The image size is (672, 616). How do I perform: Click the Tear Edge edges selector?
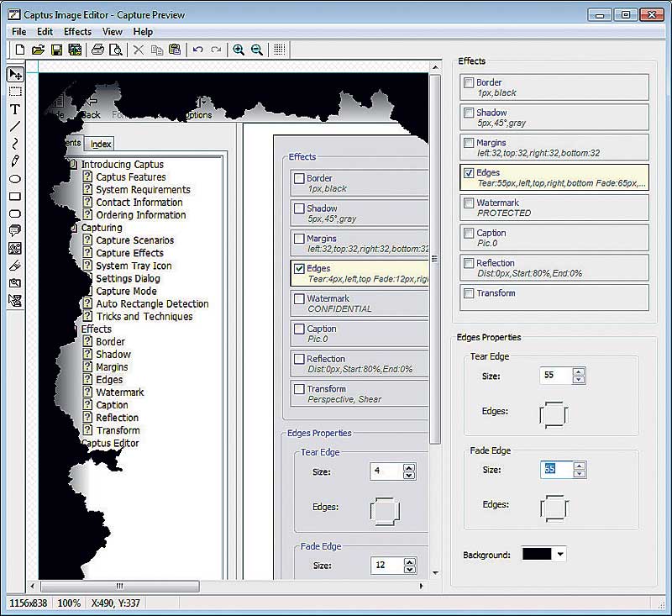click(x=554, y=415)
